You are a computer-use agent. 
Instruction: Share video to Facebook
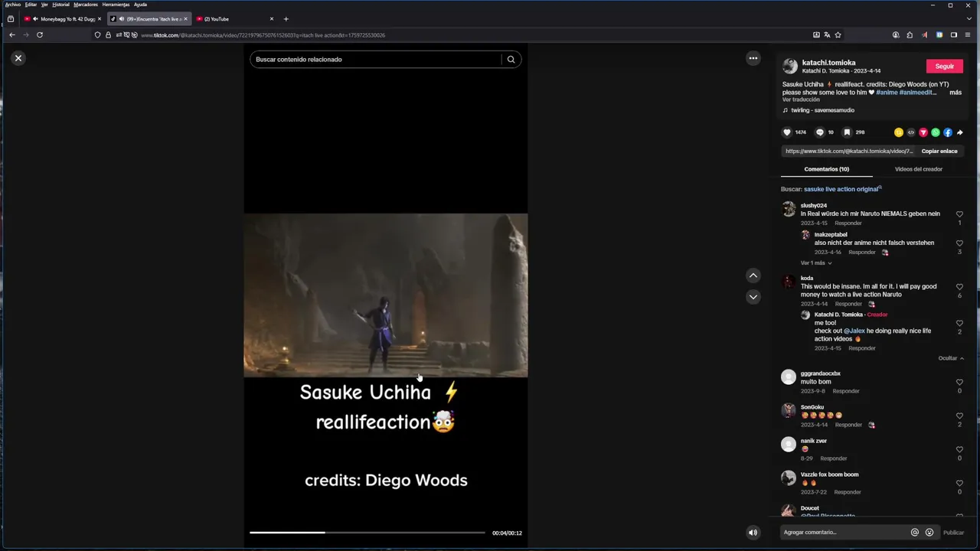click(948, 132)
